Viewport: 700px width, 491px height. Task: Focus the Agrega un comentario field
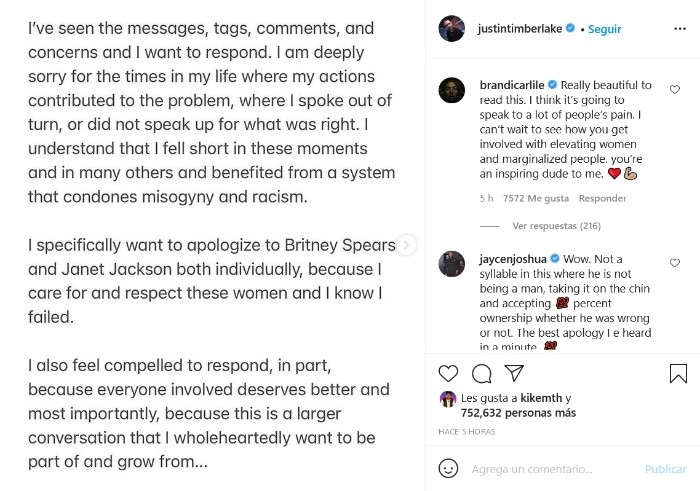click(550, 468)
